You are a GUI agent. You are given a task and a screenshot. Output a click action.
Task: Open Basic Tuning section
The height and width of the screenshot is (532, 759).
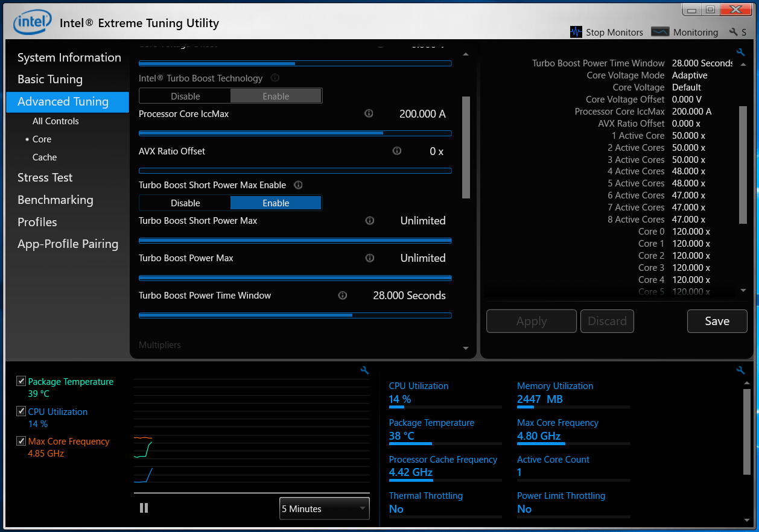point(50,79)
